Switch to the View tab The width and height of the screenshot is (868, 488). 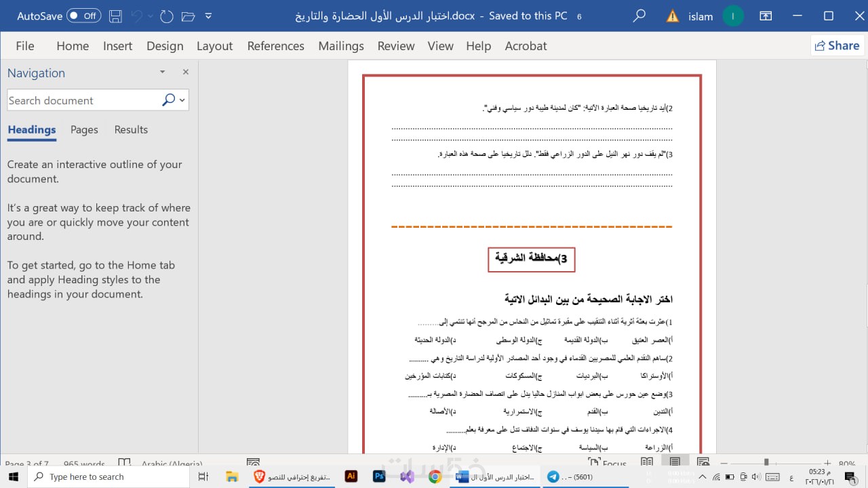tap(440, 46)
